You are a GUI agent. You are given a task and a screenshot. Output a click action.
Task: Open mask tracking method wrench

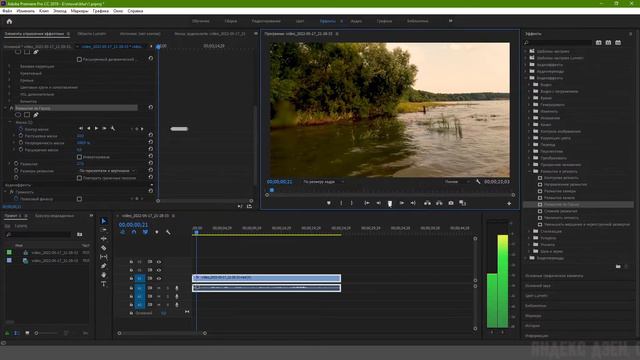113,129
